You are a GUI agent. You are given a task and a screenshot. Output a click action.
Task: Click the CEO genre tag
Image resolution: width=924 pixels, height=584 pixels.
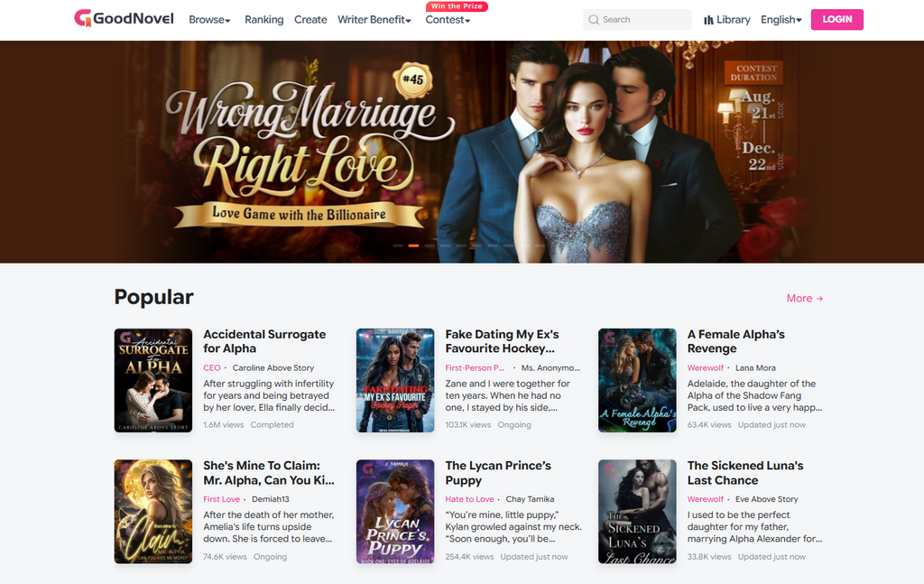(x=211, y=367)
